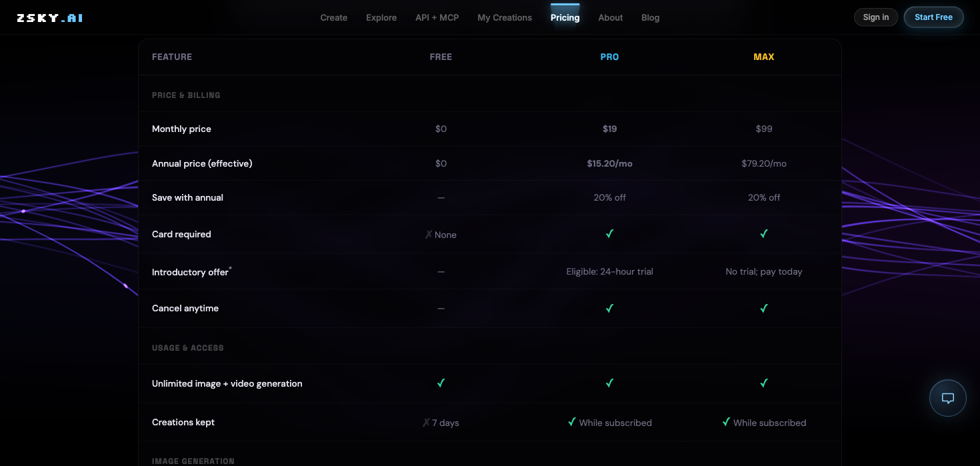Click the Eligible: 24-hour trial cell
The width and height of the screenshot is (980, 466).
coord(609,271)
